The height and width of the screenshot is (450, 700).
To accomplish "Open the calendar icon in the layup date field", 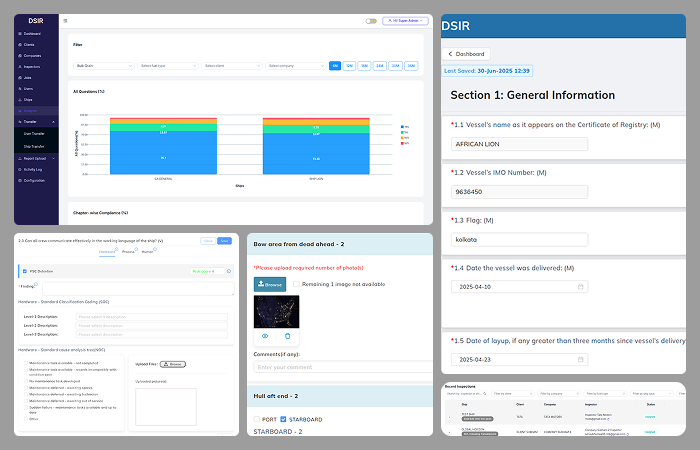I will point(580,359).
